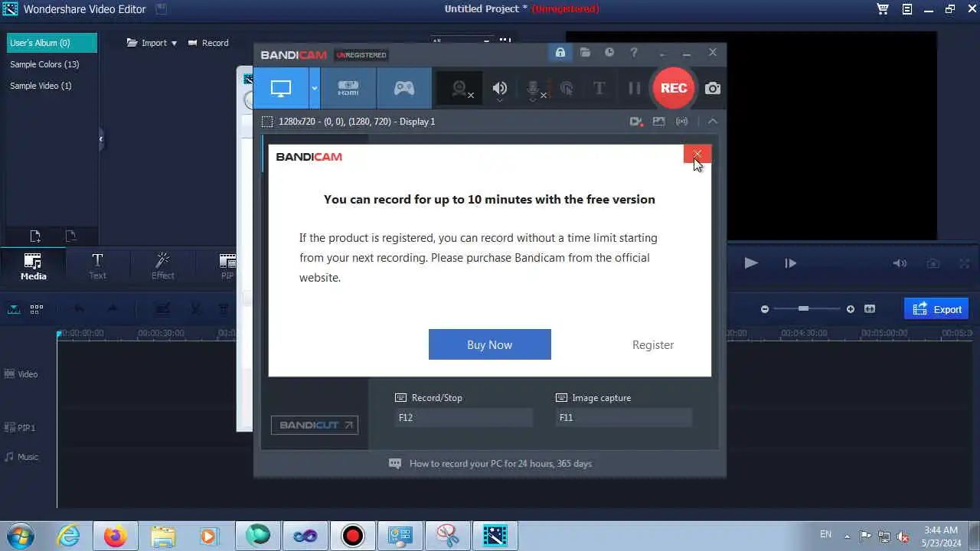Click the Video track label
This screenshot has width=980, height=551.
pyautogui.click(x=21, y=374)
